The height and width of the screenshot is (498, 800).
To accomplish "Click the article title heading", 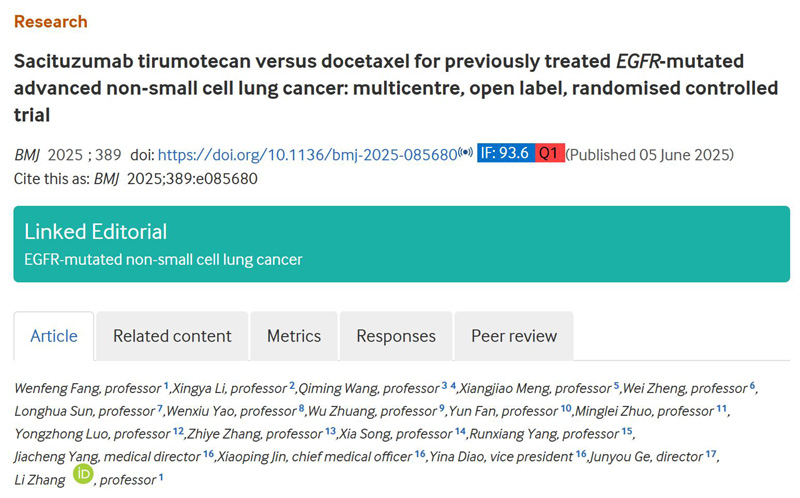I will [395, 87].
